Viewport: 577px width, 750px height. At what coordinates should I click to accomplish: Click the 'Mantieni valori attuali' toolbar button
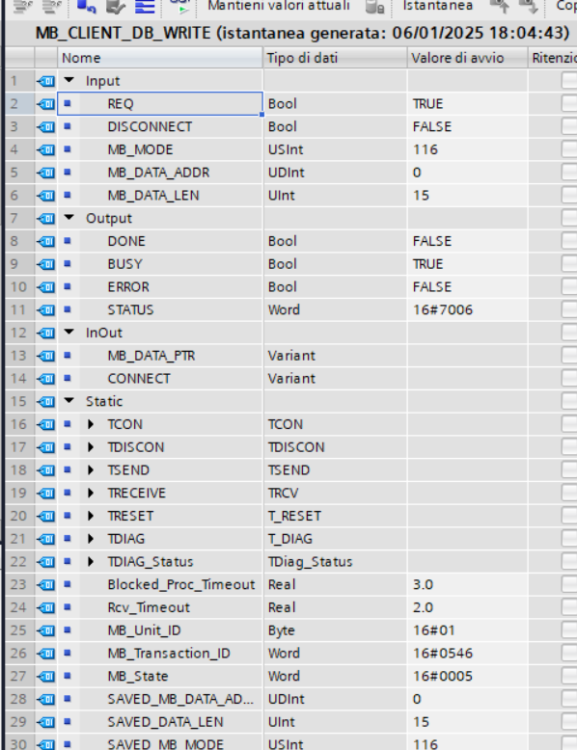278,6
